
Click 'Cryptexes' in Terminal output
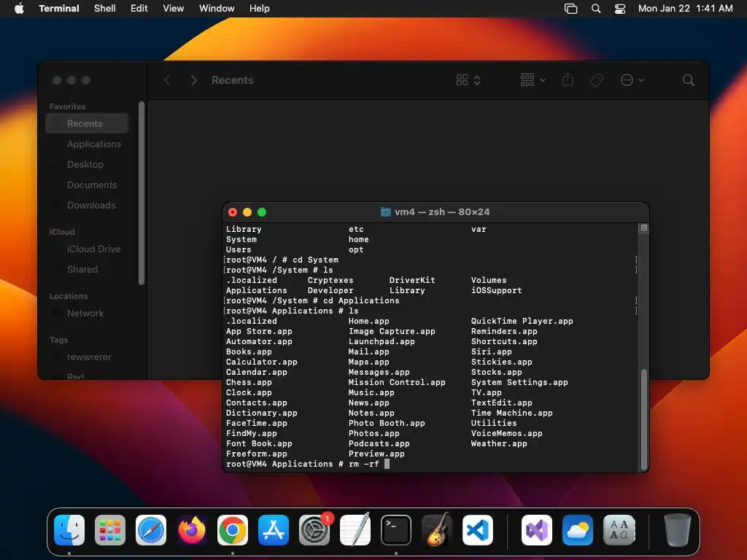(x=330, y=280)
